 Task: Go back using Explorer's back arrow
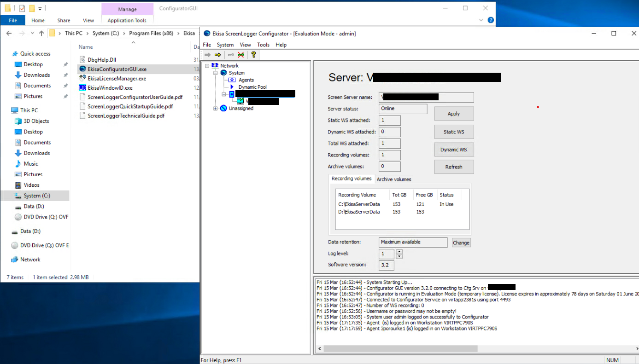[x=9, y=33]
